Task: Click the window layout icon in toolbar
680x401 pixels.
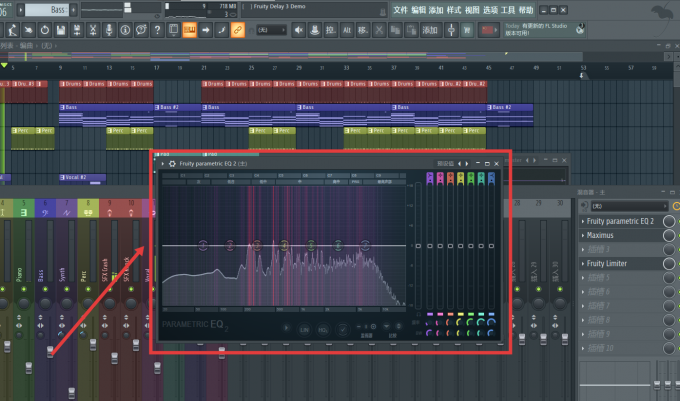Action: pos(173,30)
